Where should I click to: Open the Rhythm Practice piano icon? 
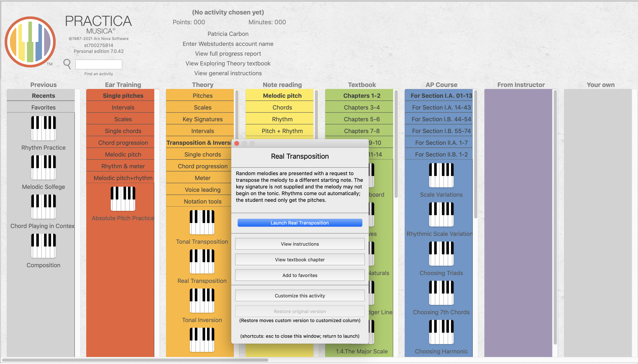(43, 128)
